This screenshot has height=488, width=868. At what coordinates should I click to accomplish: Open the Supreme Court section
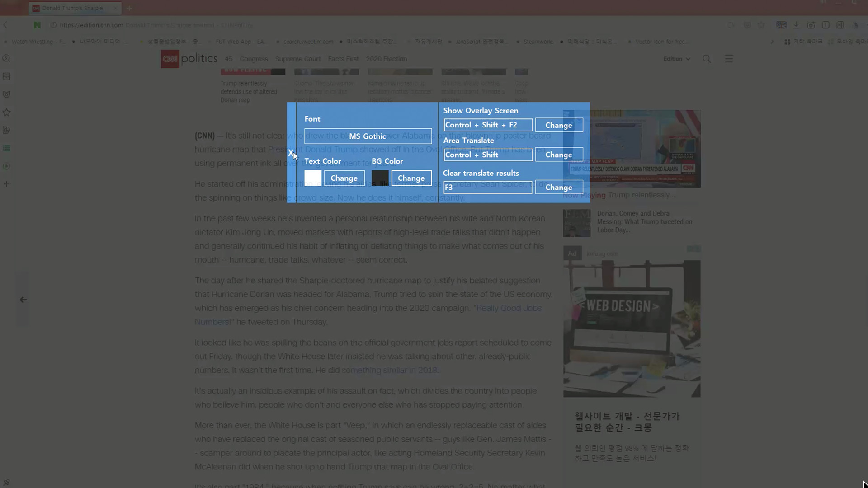tap(298, 59)
